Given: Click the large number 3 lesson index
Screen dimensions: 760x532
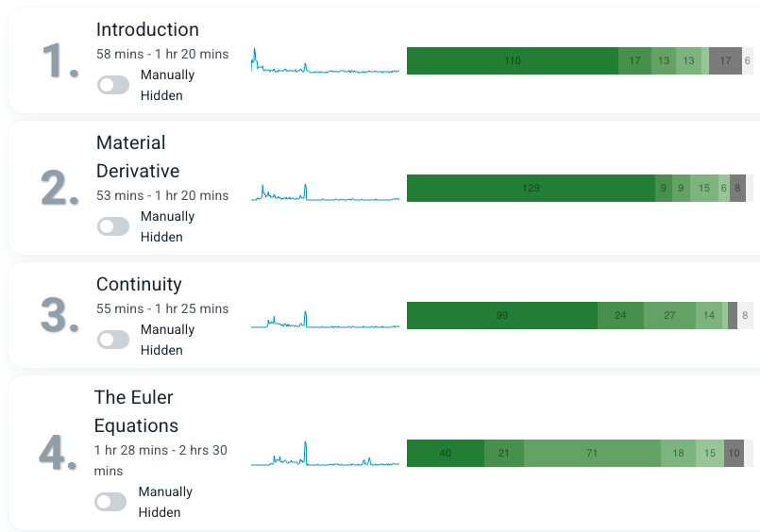Looking at the screenshot, I should [59, 316].
